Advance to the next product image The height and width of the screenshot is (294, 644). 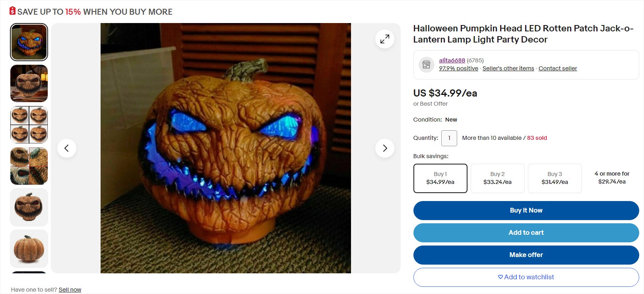pyautogui.click(x=385, y=148)
